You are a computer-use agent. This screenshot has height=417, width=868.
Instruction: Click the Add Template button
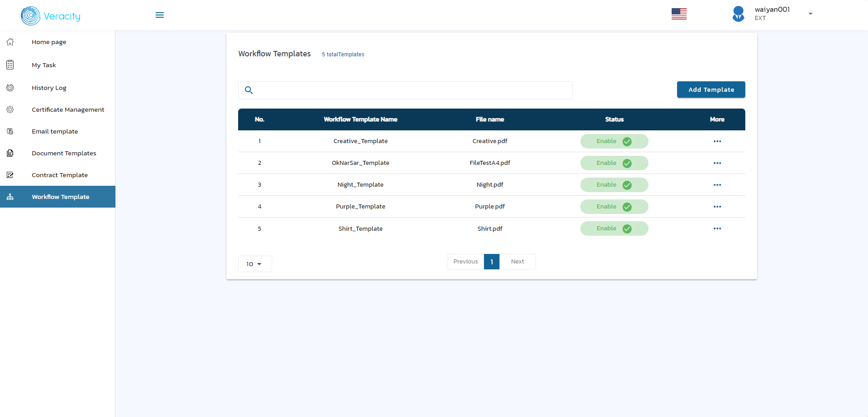click(x=711, y=89)
